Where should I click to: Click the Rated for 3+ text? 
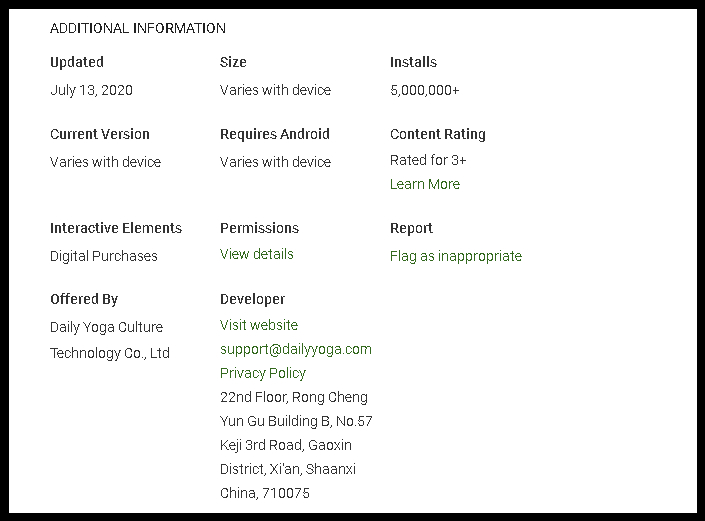tap(428, 160)
